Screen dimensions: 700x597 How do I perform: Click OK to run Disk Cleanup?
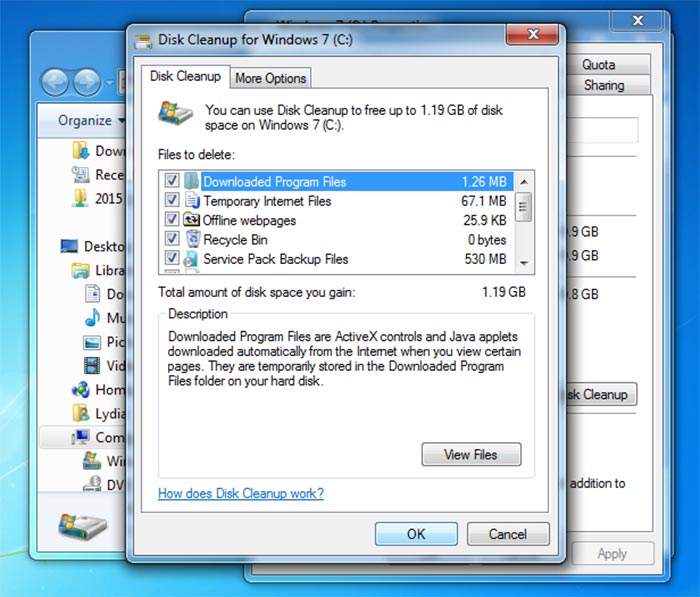click(x=416, y=534)
